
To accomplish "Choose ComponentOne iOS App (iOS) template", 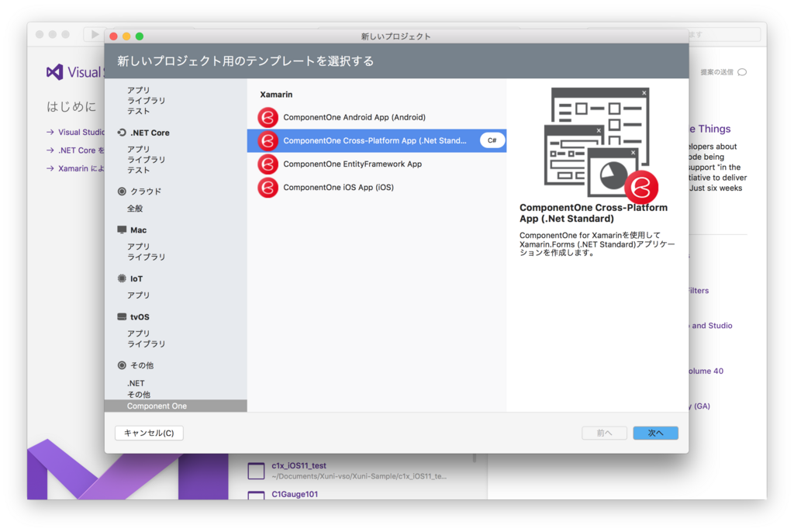I will point(377,188).
